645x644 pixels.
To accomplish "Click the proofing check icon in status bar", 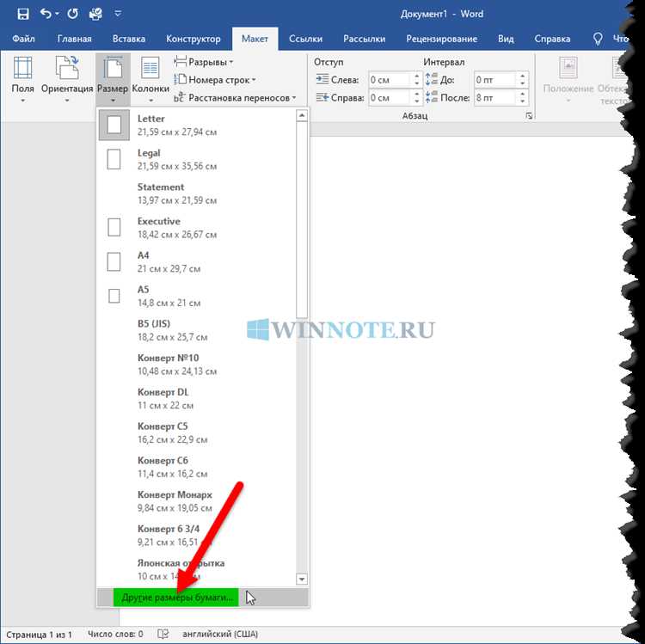I will pos(163,635).
